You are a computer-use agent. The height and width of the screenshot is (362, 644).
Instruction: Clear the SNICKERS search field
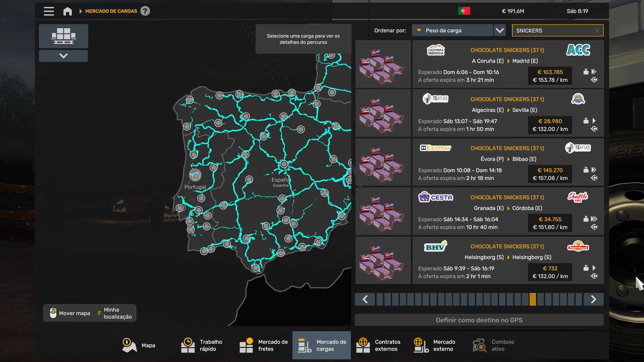pyautogui.click(x=597, y=31)
